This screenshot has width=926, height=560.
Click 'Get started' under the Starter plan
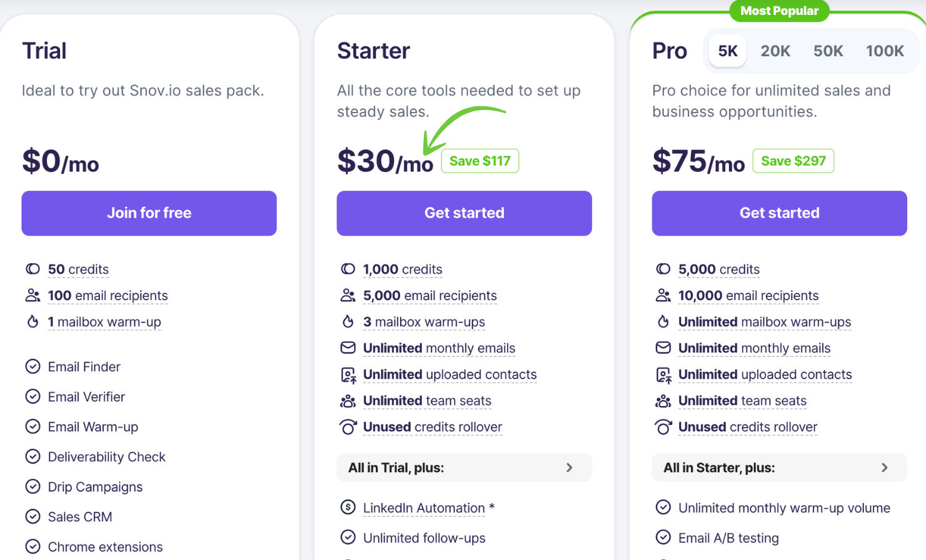click(x=464, y=213)
